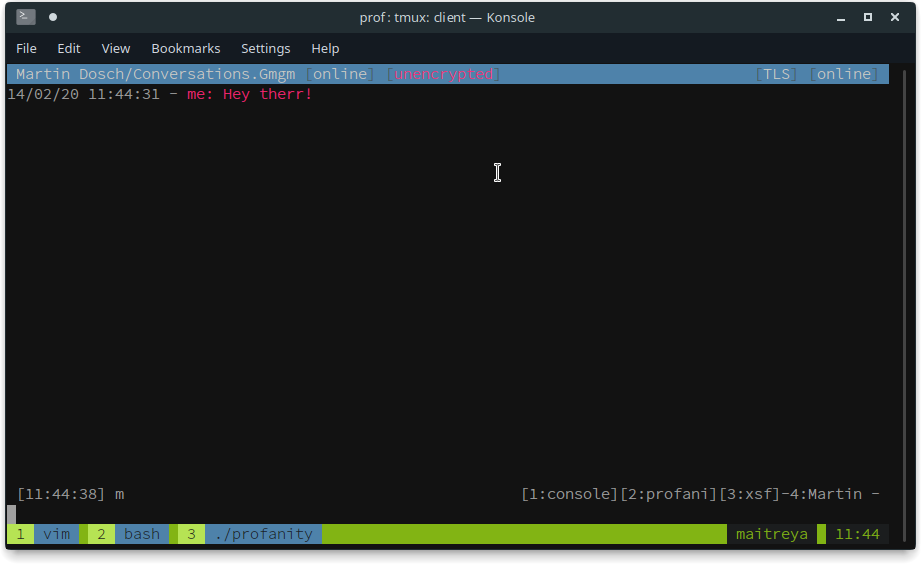Click the 1:console tab in Profanity statusbar

pyautogui.click(x=570, y=494)
